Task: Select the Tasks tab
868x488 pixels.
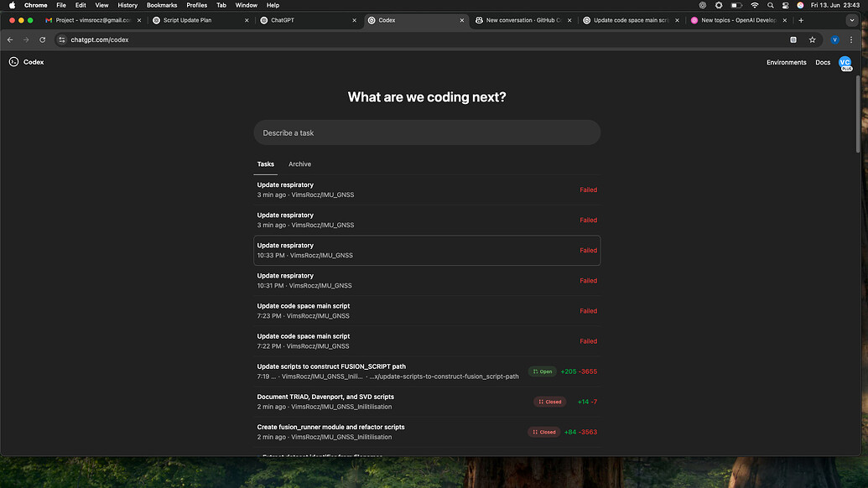Action: pyautogui.click(x=265, y=164)
